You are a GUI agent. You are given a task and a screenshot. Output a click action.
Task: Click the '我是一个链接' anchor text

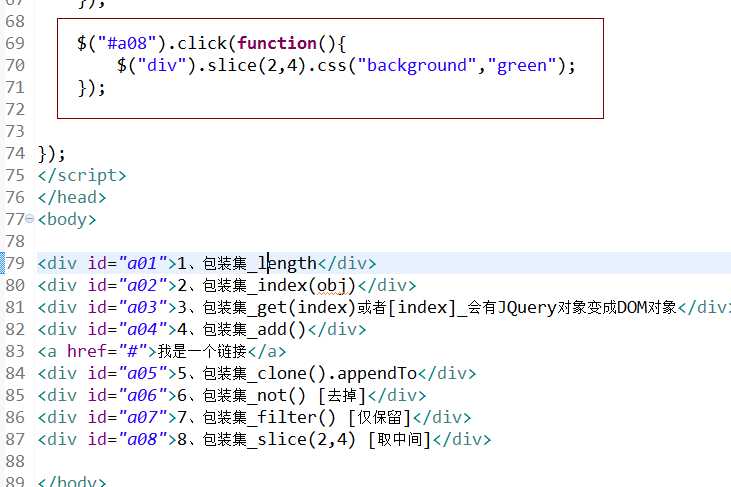pyautogui.click(x=202, y=351)
